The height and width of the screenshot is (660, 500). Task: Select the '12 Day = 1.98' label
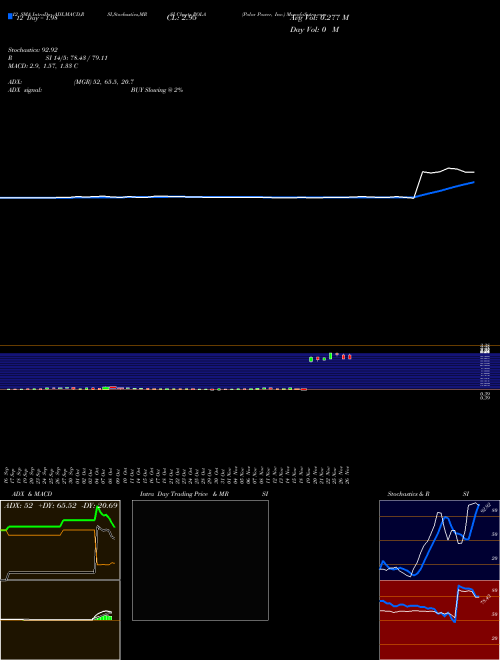(x=37, y=17)
